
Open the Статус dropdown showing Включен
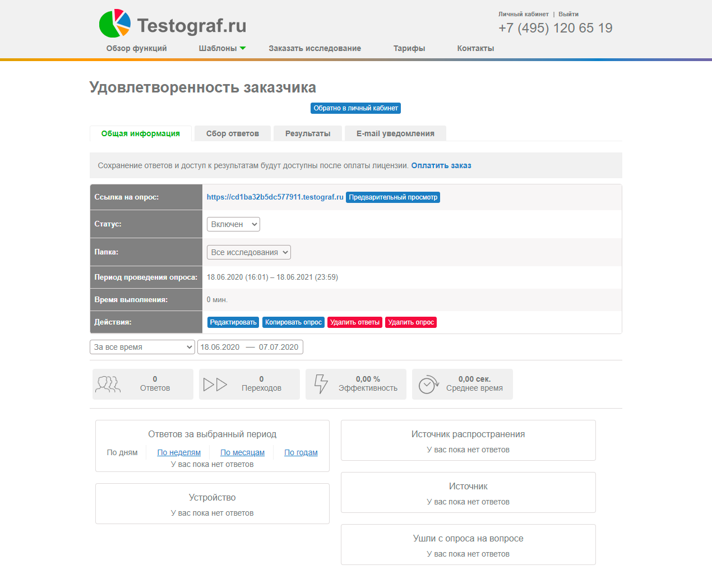[x=233, y=224]
